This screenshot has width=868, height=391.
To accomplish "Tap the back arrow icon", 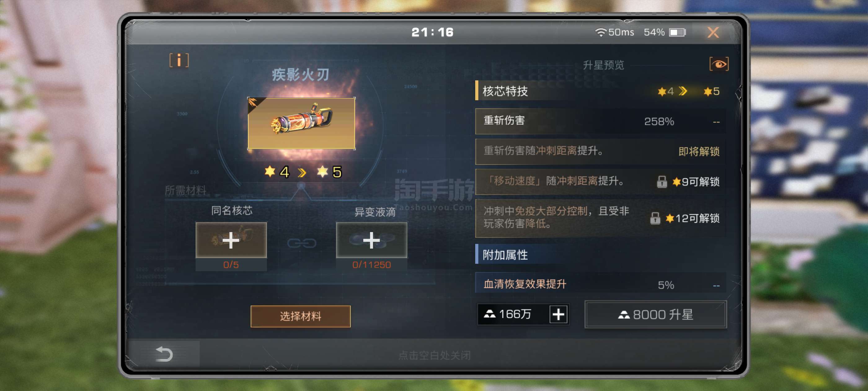I will [164, 354].
